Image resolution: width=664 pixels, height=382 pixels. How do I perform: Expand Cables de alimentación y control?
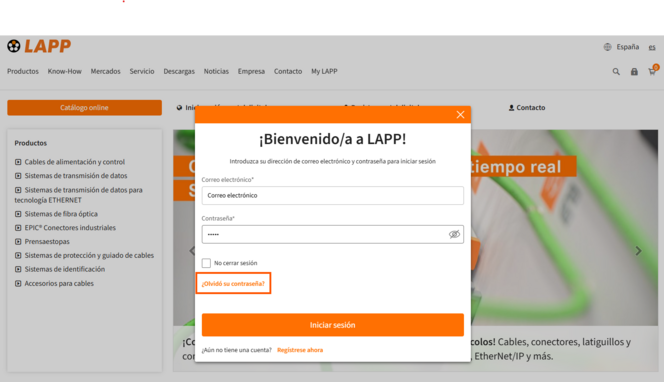tap(70, 162)
